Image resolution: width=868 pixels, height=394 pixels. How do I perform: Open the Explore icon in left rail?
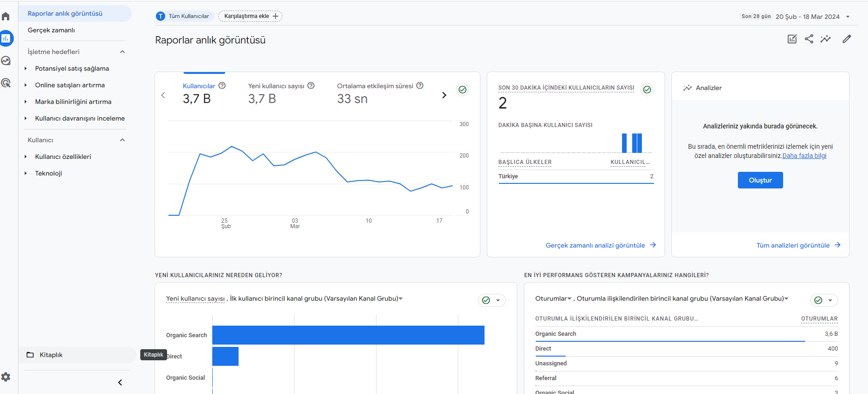tap(6, 61)
